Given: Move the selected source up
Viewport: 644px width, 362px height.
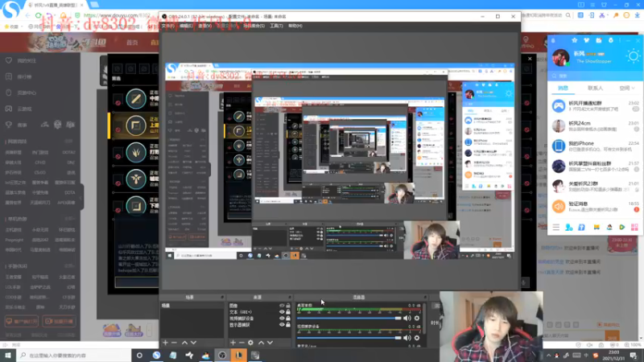Looking at the screenshot, I should tap(261, 343).
